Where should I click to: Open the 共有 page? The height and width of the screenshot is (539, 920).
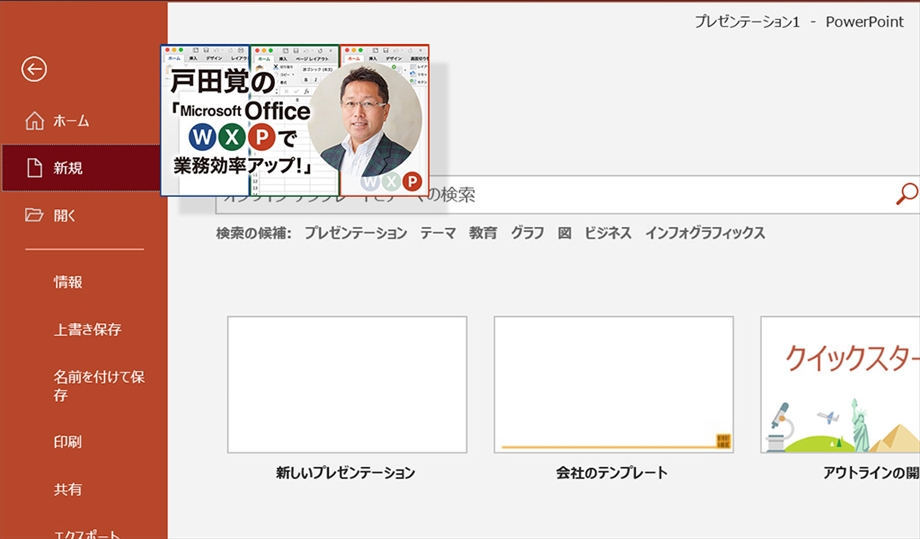click(67, 489)
